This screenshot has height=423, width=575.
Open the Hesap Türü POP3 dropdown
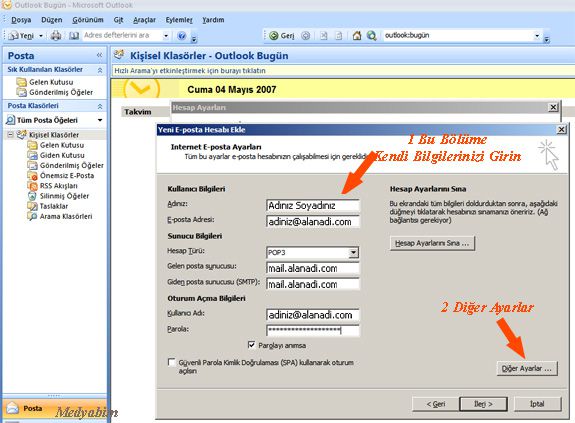pyautogui.click(x=353, y=253)
